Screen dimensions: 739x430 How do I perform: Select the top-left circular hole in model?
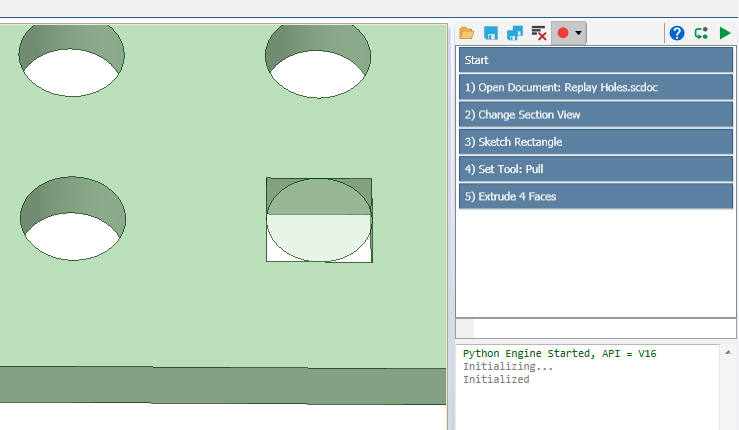click(x=72, y=60)
